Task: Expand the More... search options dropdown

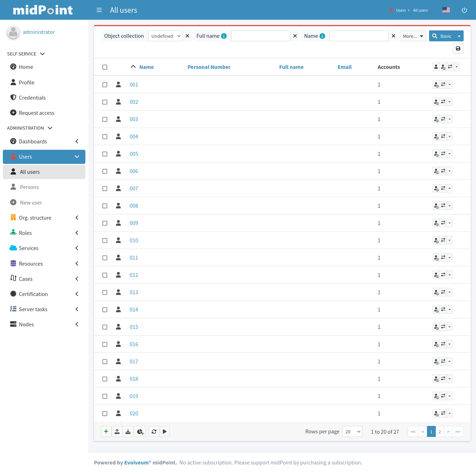Action: 413,36
